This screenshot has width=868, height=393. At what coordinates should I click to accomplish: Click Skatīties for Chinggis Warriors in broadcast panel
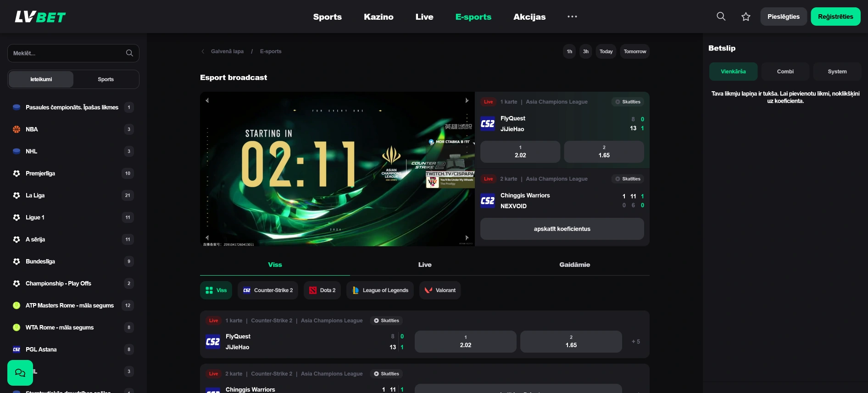628,179
